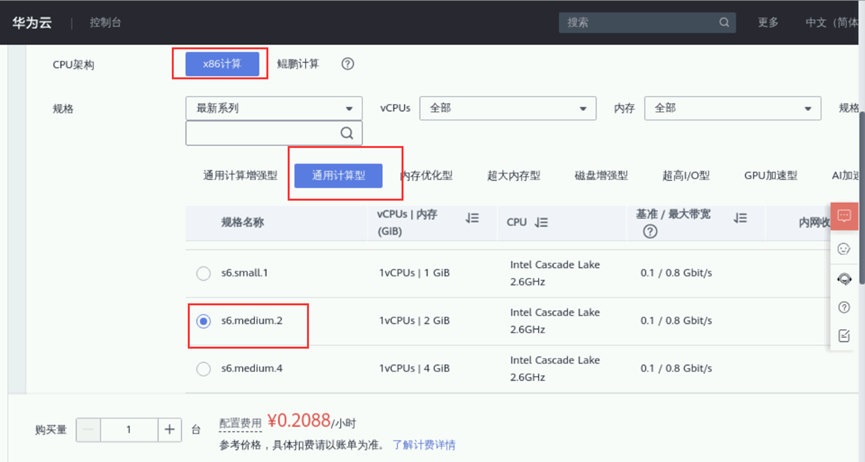Expand the 内存 全部 dropdown
The image size is (865, 462).
point(733,108)
